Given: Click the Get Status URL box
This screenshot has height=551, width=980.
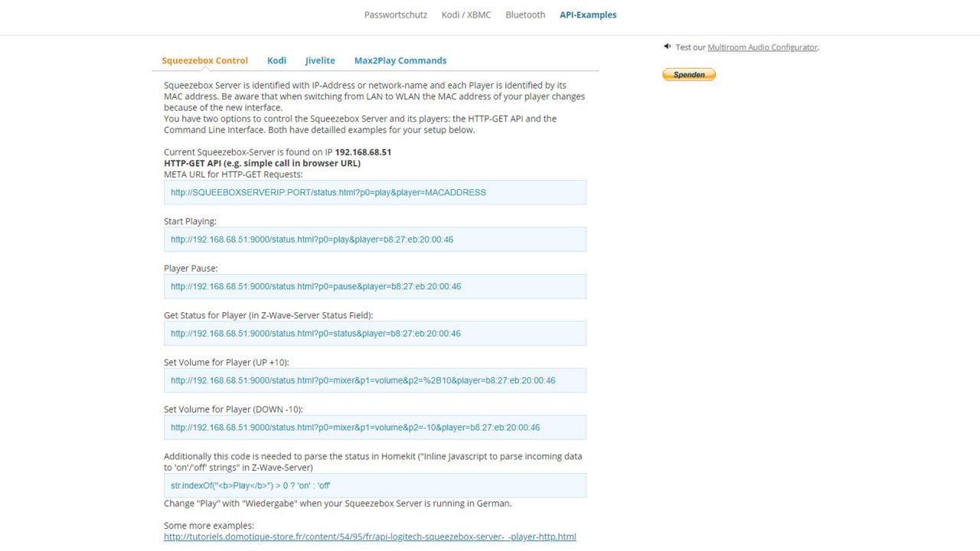Looking at the screenshot, I should click(374, 334).
